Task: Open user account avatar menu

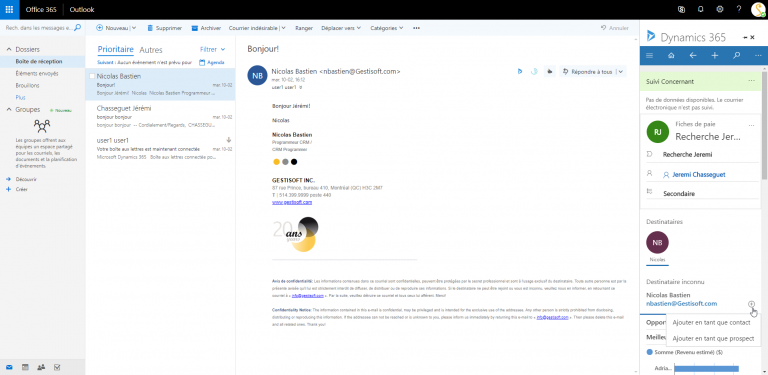Action: (758, 10)
